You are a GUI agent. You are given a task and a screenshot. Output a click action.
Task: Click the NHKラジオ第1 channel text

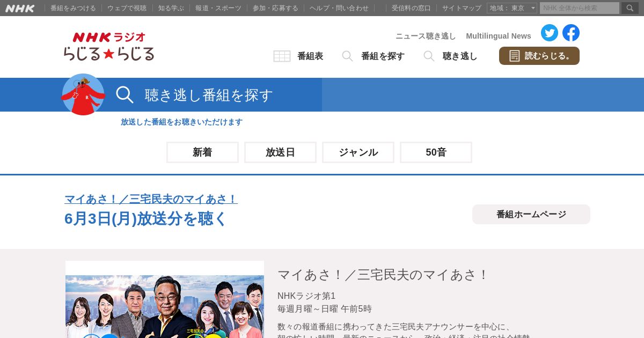pyautogui.click(x=306, y=296)
